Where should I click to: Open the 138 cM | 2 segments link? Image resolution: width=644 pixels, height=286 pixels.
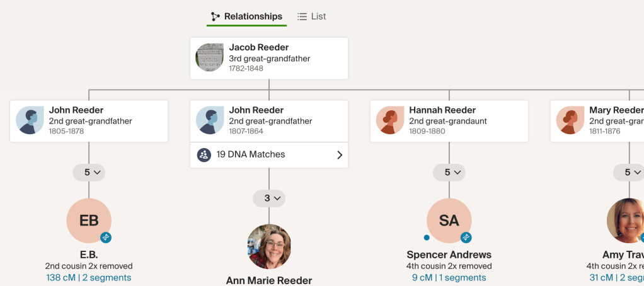(x=89, y=278)
